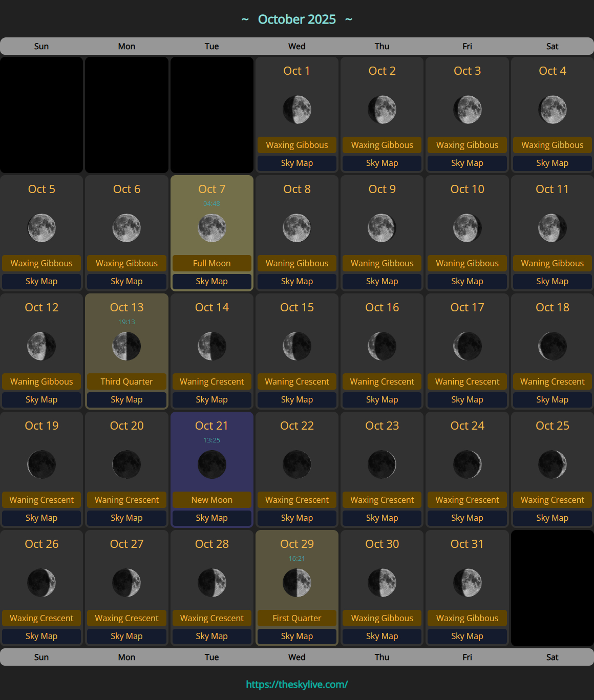594x700 pixels.
Task: Click the Waxing Gibbous moon image on Oct 1
Action: pyautogui.click(x=296, y=110)
